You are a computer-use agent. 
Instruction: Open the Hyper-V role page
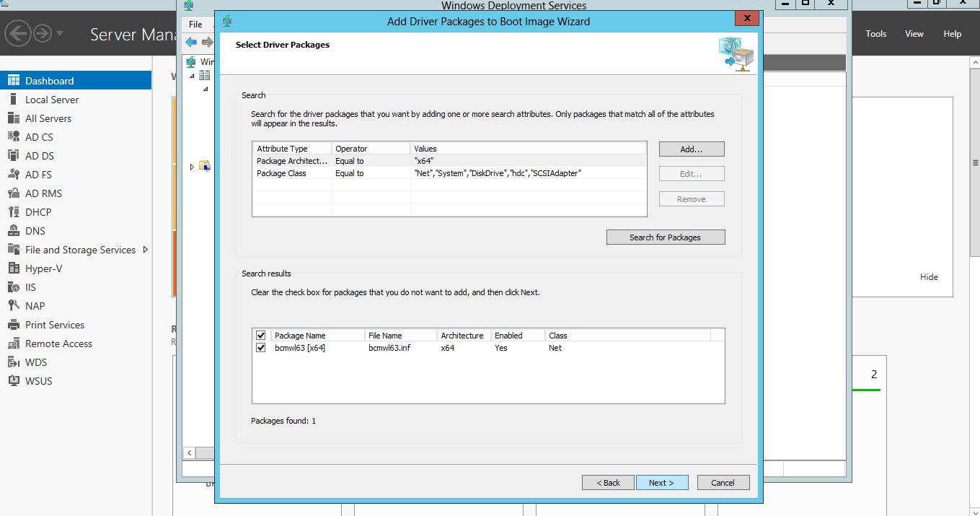pos(76,268)
